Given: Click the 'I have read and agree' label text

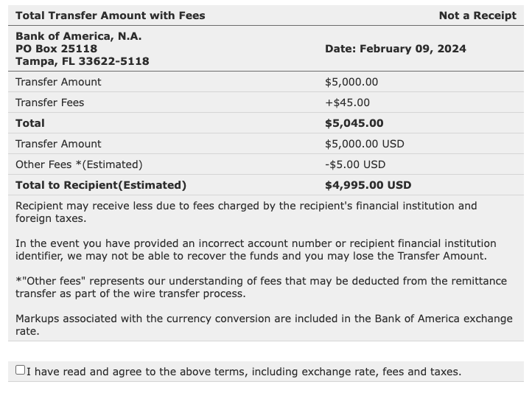Looking at the screenshot, I should 244,372.
